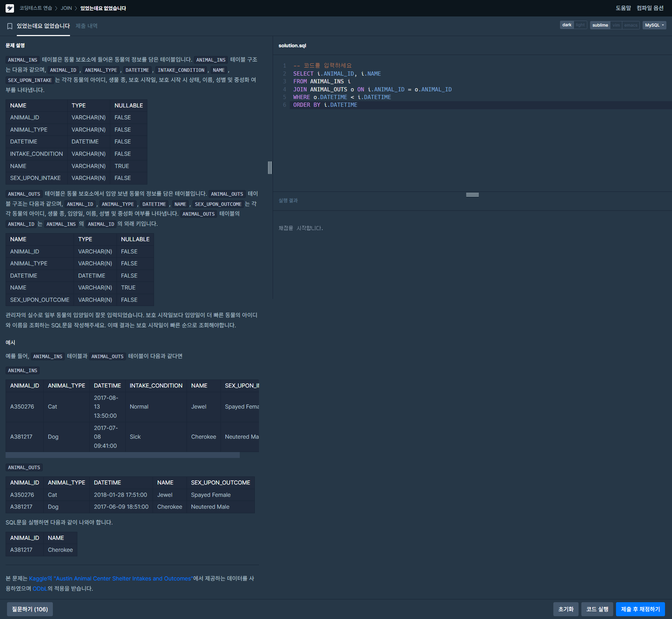The image size is (672, 619).
Task: Select the dark theme toggle
Action: pos(567,25)
